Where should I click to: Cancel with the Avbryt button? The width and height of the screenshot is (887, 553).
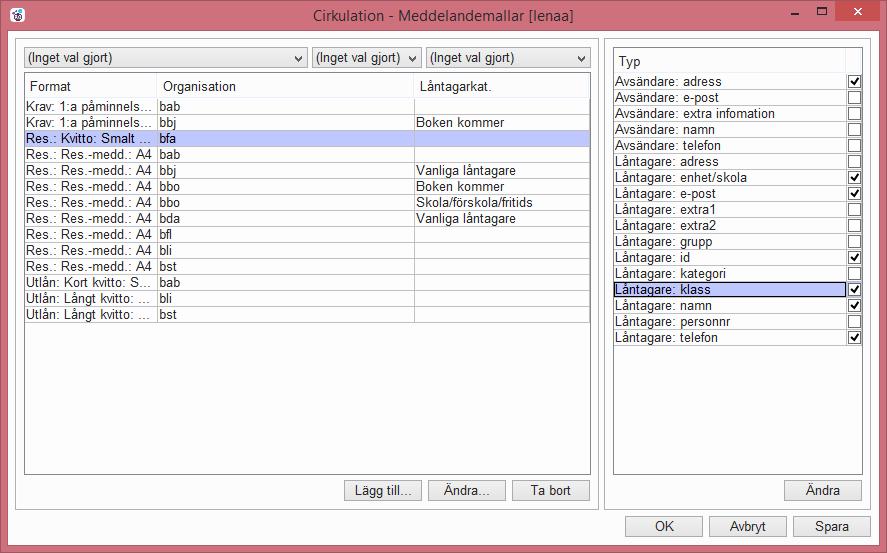point(747,526)
